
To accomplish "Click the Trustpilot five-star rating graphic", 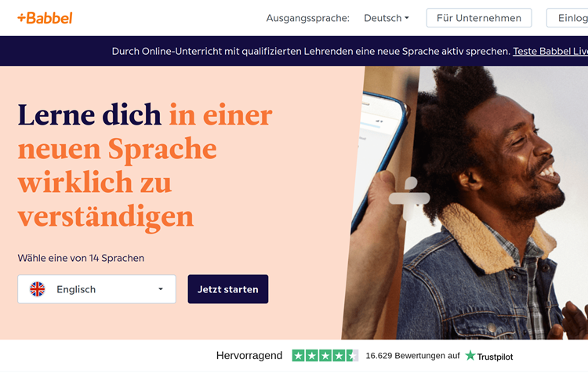I will pos(325,355).
